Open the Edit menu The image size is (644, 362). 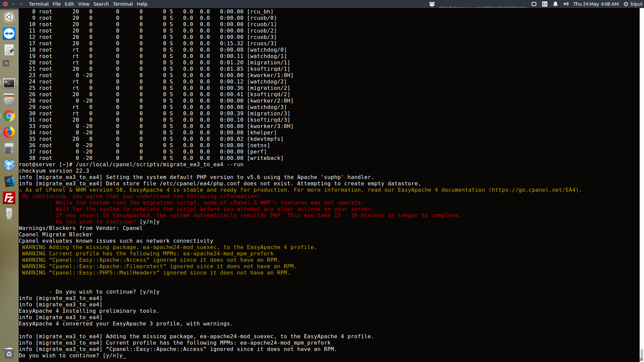tap(69, 4)
